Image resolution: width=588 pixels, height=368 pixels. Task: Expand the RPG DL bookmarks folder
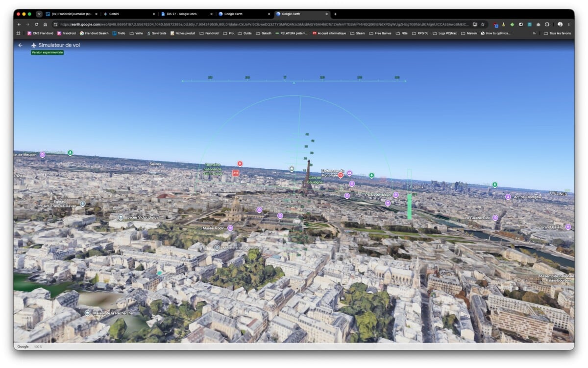pos(420,33)
